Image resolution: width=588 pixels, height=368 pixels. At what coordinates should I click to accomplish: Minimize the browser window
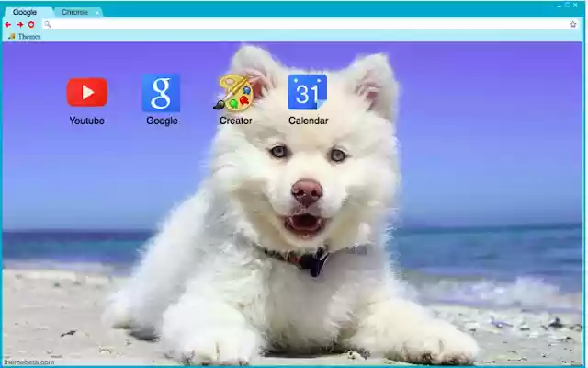click(x=560, y=6)
